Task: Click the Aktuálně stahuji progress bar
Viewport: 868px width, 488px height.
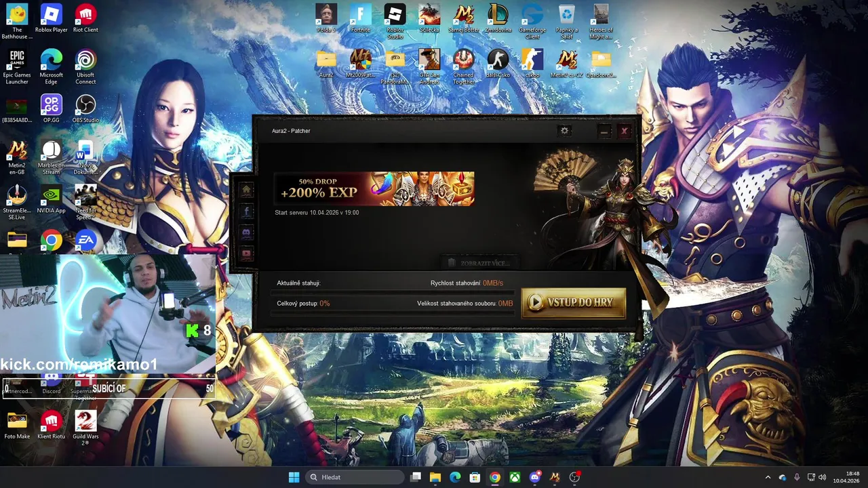Action: [x=392, y=293]
